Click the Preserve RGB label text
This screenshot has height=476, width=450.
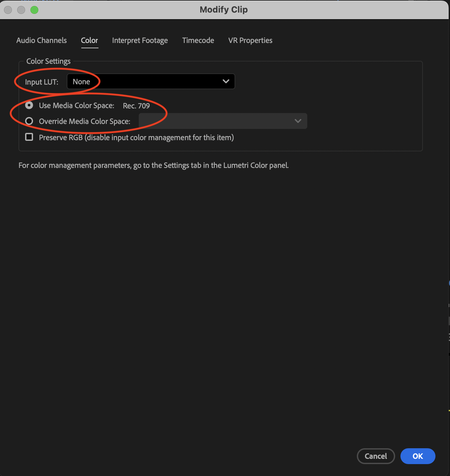[x=136, y=138]
